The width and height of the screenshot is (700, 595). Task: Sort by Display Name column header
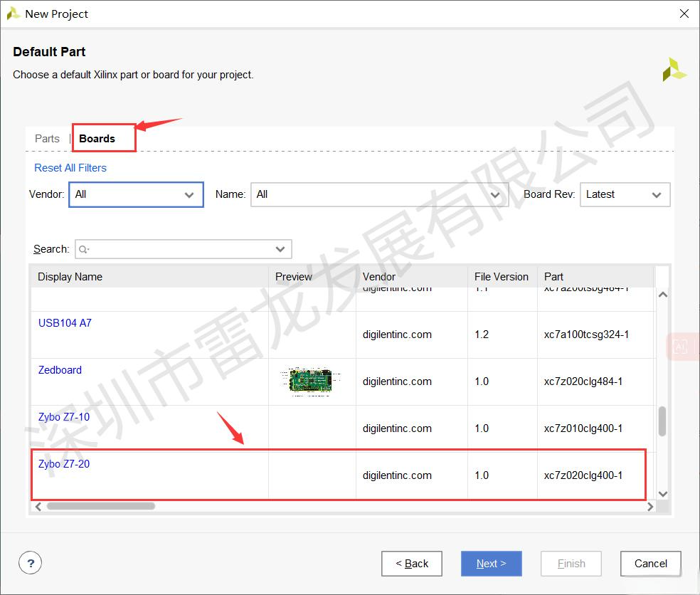coord(149,277)
